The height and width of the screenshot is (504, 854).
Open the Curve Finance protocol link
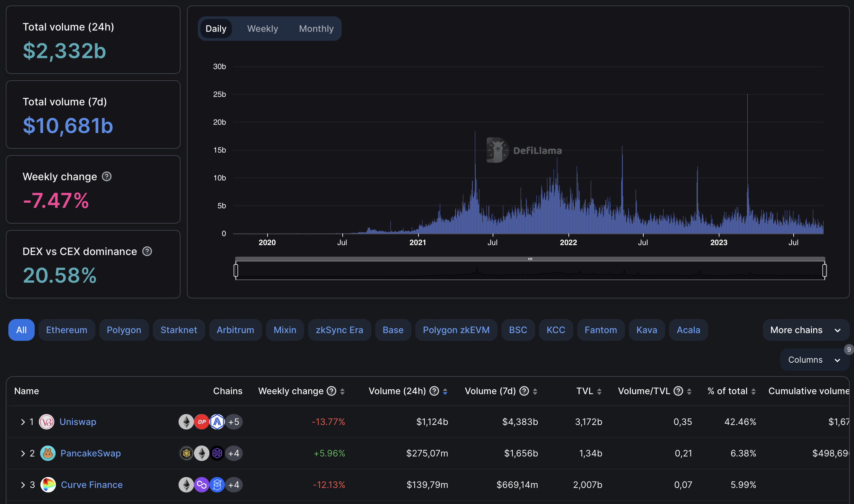[x=92, y=485]
